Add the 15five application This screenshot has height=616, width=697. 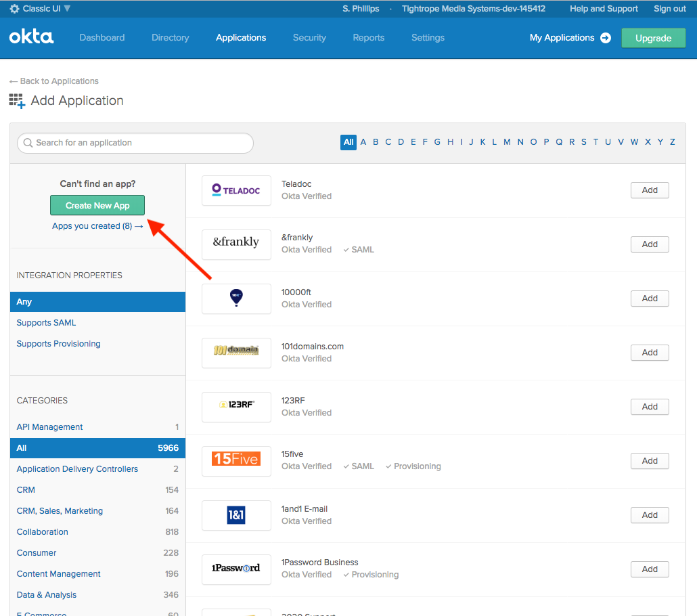650,461
